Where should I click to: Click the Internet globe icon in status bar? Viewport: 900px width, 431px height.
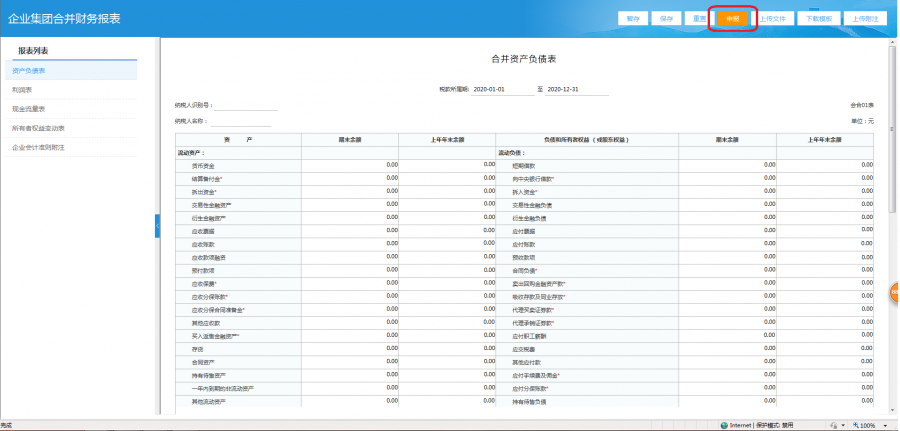tap(725, 425)
